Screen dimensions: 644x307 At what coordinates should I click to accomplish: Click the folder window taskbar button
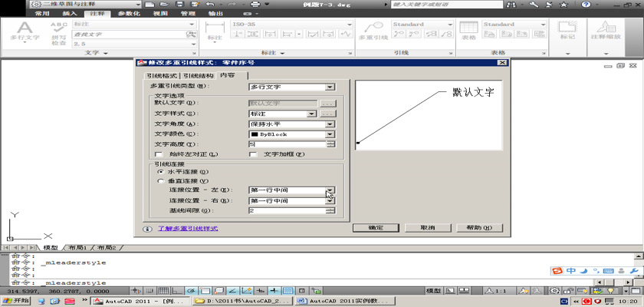tap(244, 301)
